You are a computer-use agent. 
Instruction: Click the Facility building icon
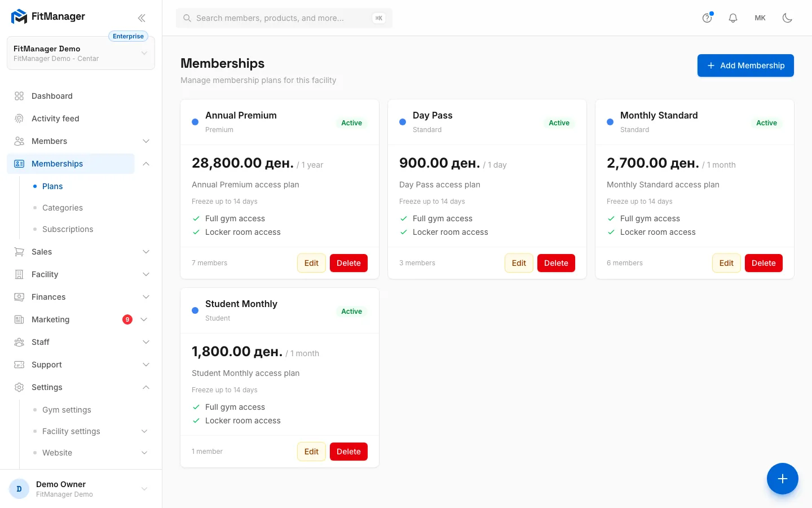pyautogui.click(x=19, y=274)
